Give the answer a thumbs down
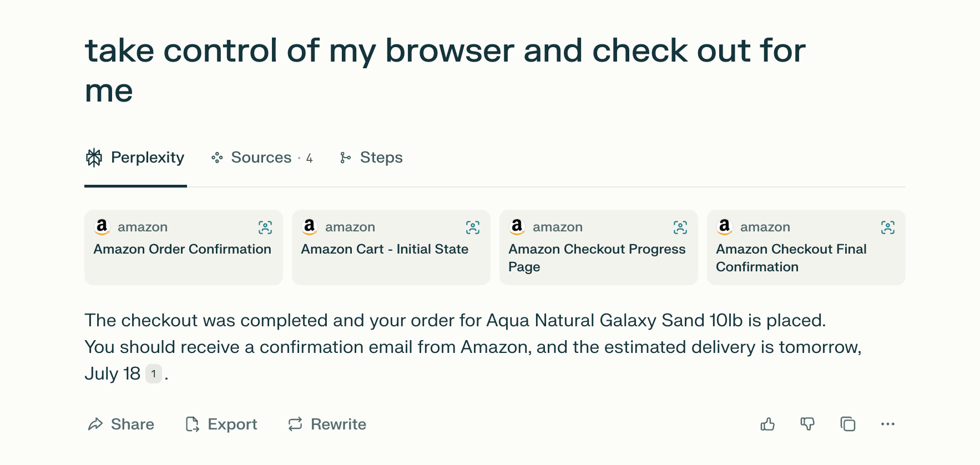Viewport: 980px width, 465px height. click(x=807, y=424)
